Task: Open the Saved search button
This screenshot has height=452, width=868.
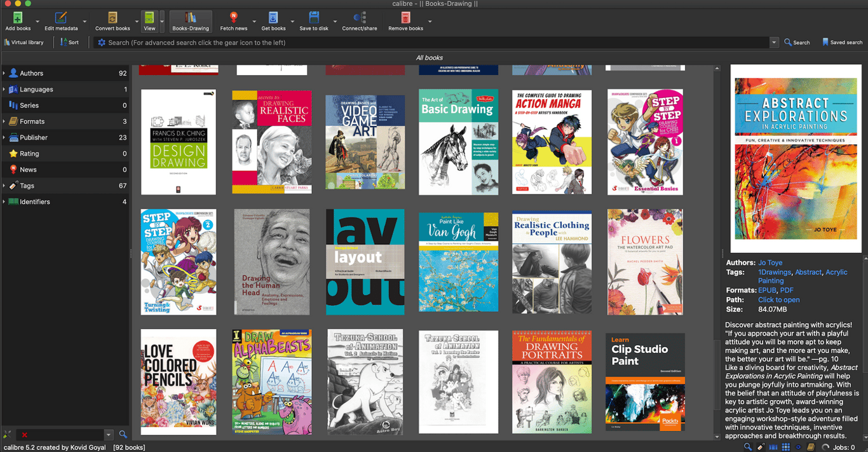Action: pyautogui.click(x=843, y=43)
